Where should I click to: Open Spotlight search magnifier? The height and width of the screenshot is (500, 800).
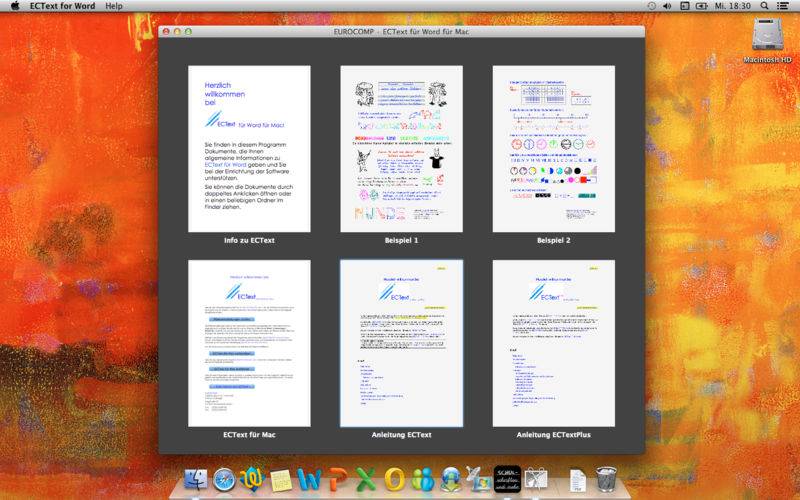(x=764, y=6)
